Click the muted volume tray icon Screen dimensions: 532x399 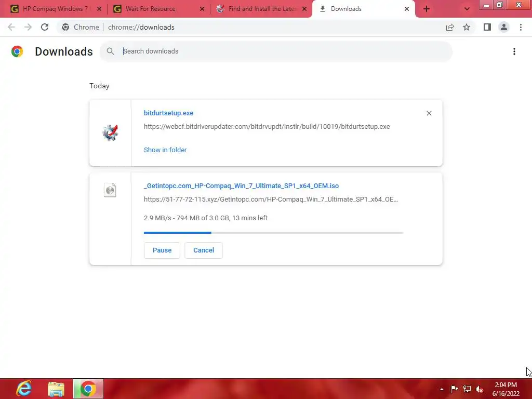pyautogui.click(x=480, y=389)
